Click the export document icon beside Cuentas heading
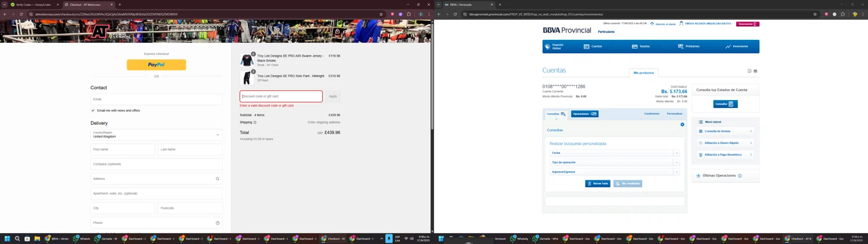 [x=749, y=71]
